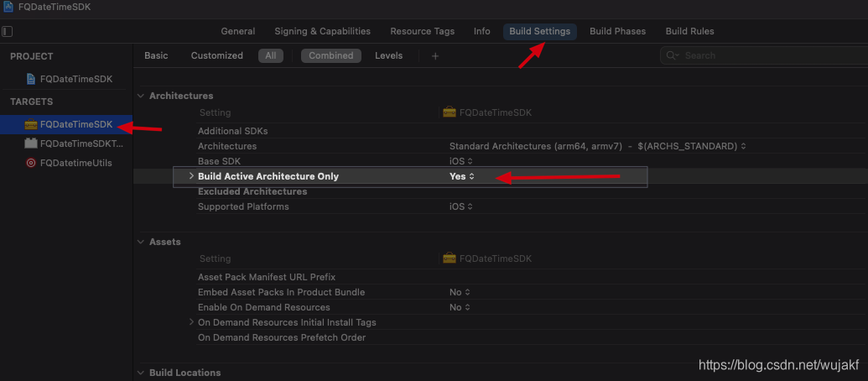This screenshot has height=381, width=868.
Task: Switch to Levels view mode
Action: 388,55
